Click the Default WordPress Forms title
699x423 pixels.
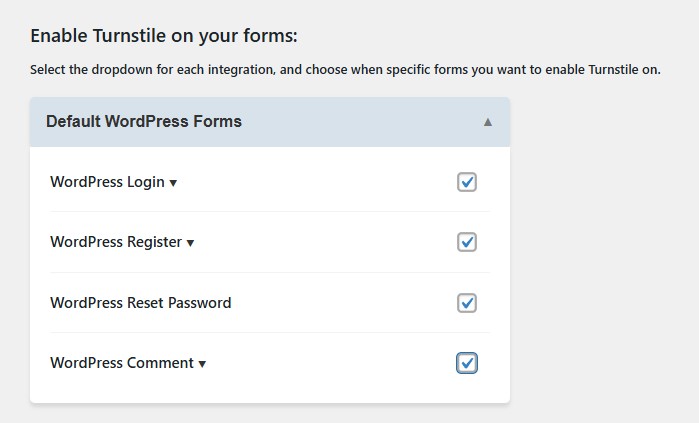(144, 122)
